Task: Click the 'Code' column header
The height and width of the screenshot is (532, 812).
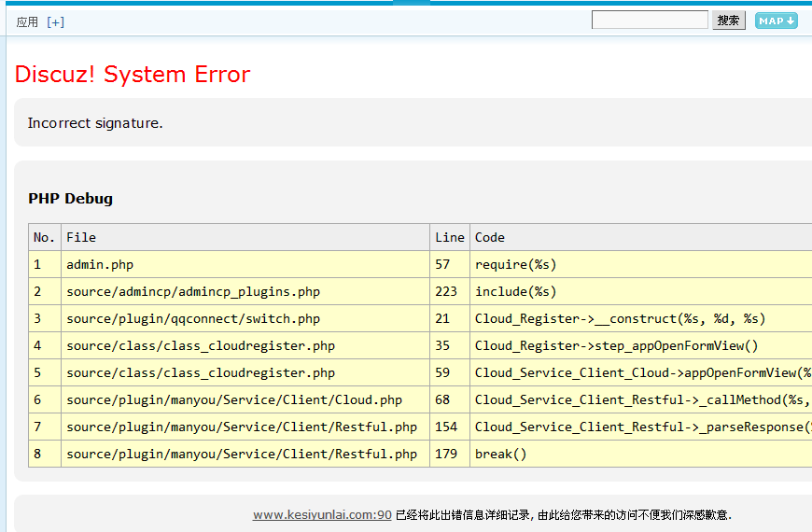Action: pos(641,237)
